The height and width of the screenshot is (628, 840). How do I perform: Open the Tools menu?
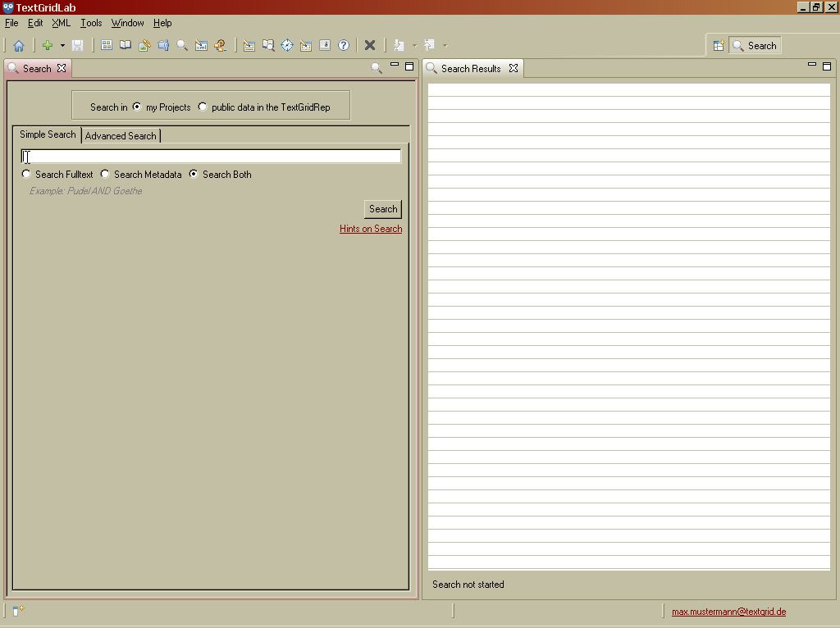click(x=91, y=23)
